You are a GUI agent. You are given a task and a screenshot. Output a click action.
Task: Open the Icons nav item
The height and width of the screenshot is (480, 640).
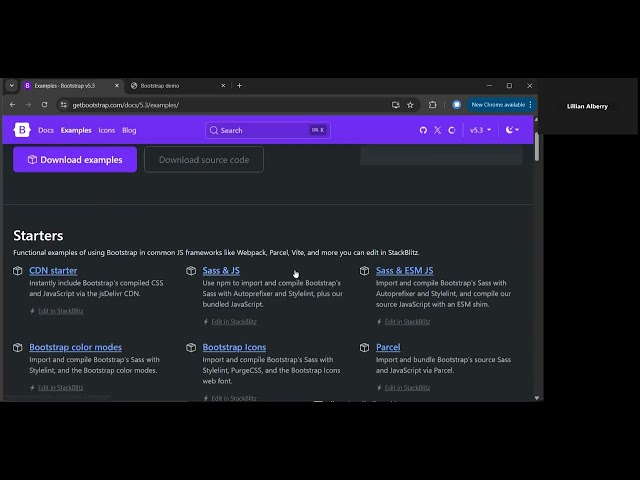click(107, 130)
